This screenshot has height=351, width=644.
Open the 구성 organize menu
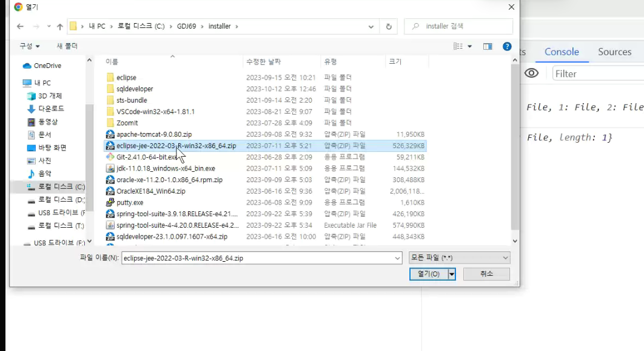[30, 46]
